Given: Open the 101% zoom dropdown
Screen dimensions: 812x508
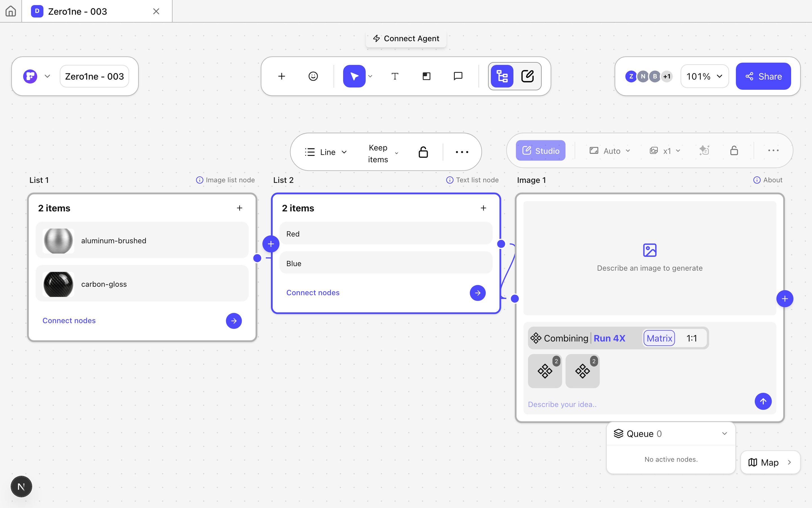Looking at the screenshot, I should (x=704, y=76).
